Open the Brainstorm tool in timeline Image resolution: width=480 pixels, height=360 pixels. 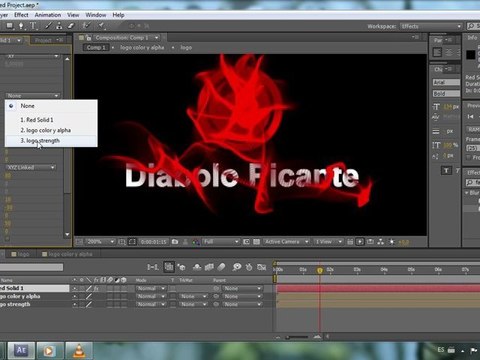(x=237, y=267)
